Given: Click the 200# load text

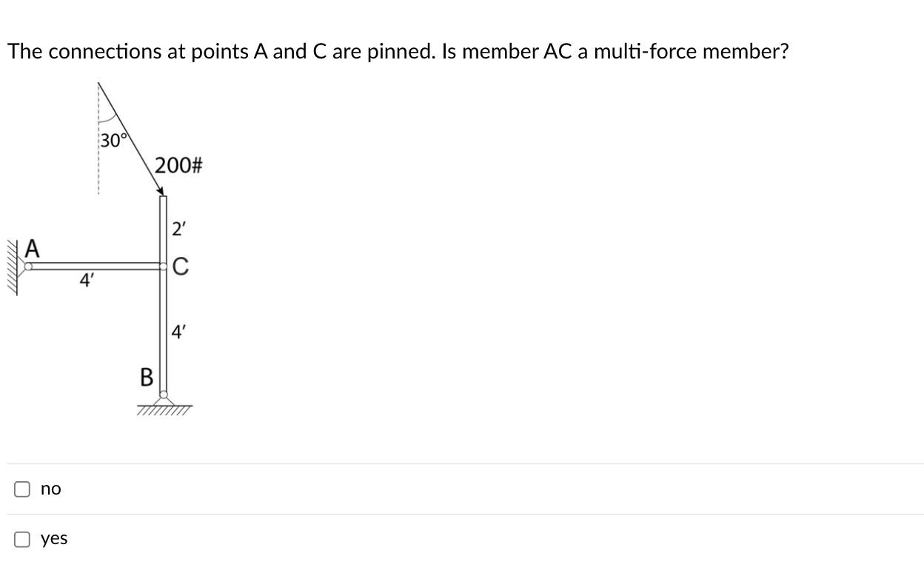Looking at the screenshot, I should click(x=178, y=166).
